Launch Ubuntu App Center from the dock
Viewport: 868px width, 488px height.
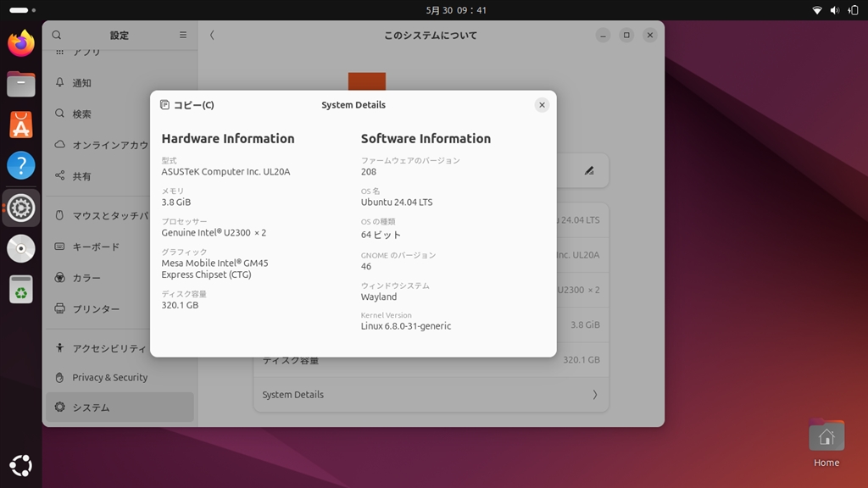[21, 125]
